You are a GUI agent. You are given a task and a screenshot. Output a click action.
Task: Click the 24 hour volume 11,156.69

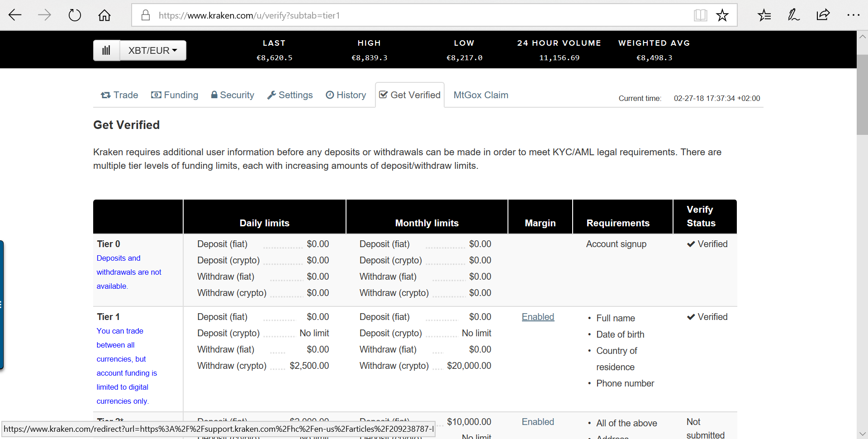[559, 58]
